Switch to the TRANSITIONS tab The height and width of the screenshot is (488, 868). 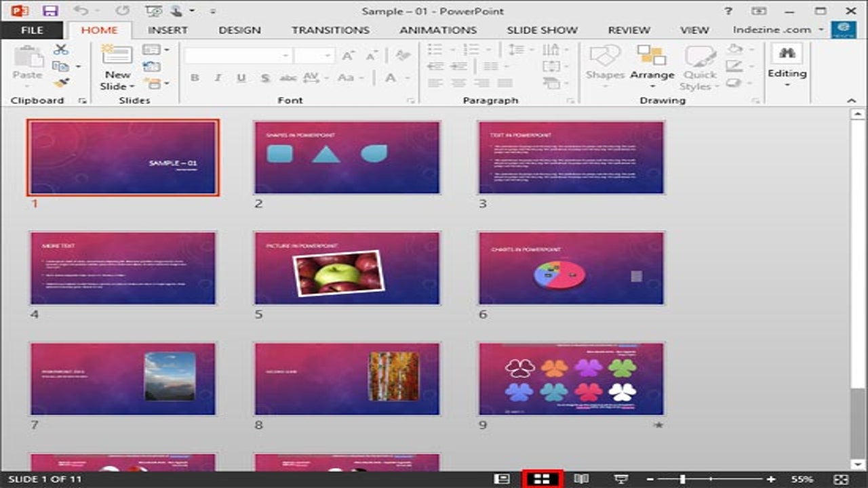pyautogui.click(x=330, y=30)
